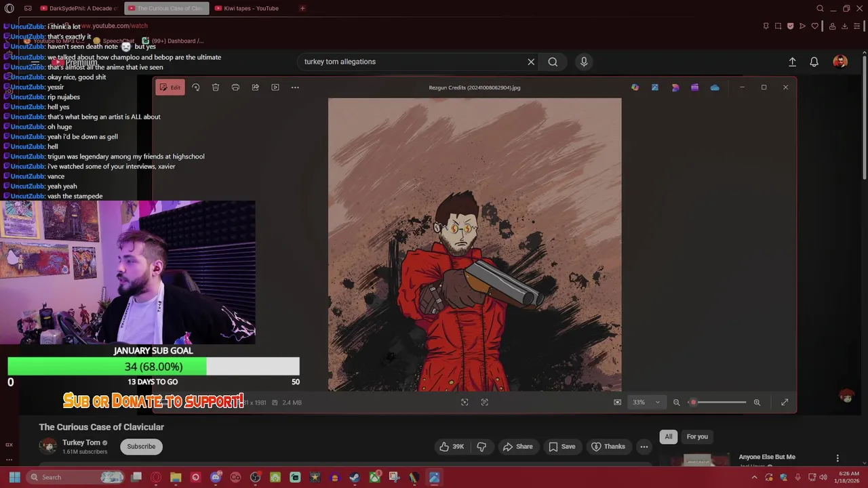
Task: Open the system tray volume icon
Action: 824,477
